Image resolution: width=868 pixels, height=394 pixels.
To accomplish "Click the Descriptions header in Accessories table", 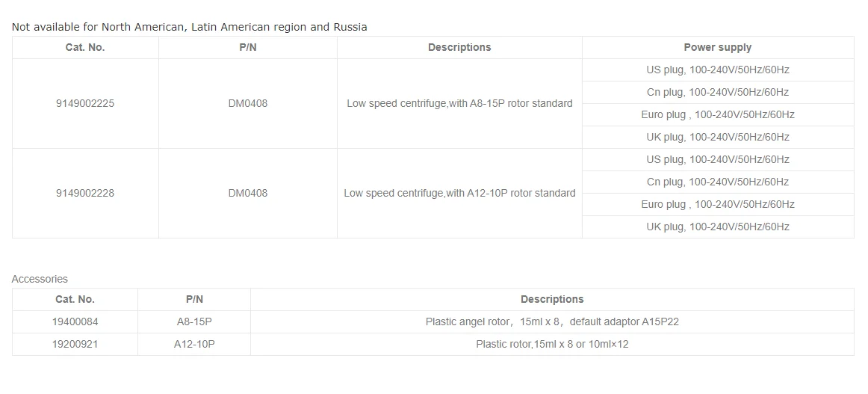I will point(552,299).
